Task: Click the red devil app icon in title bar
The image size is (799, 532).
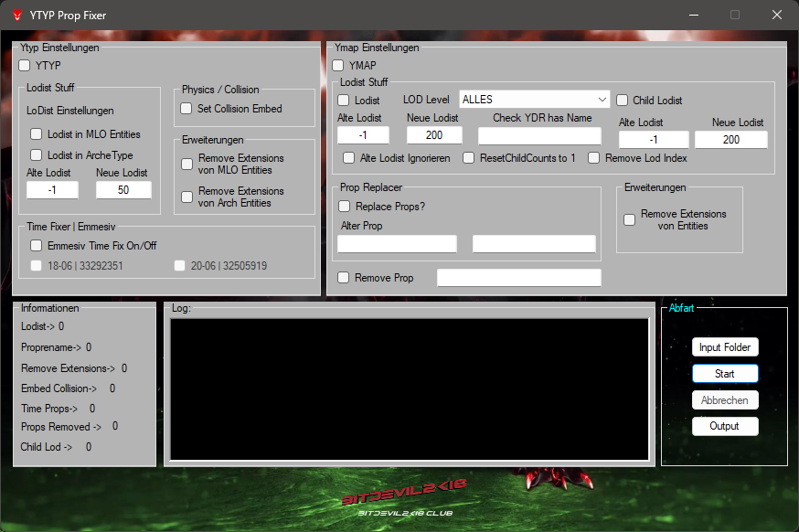Action: (16, 16)
